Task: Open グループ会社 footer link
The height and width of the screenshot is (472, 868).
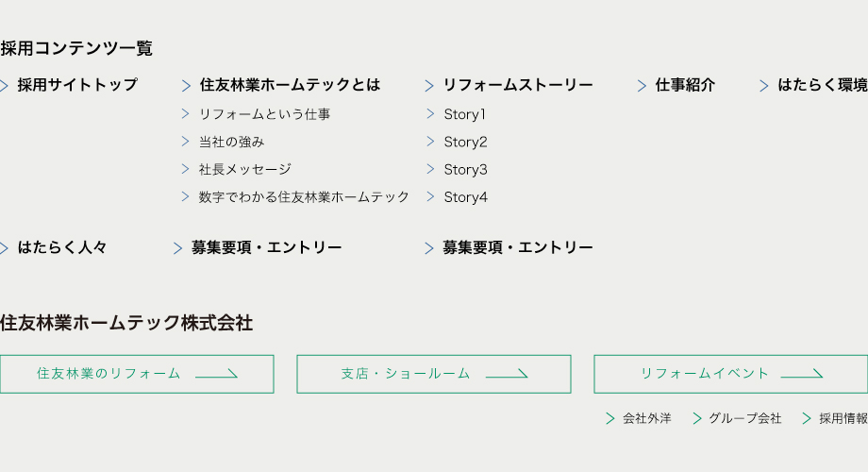Action: click(x=744, y=418)
